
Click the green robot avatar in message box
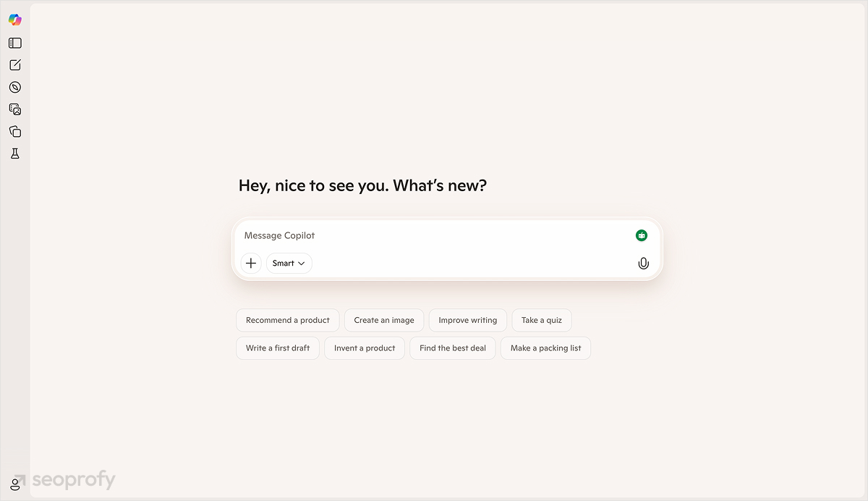[642, 235]
